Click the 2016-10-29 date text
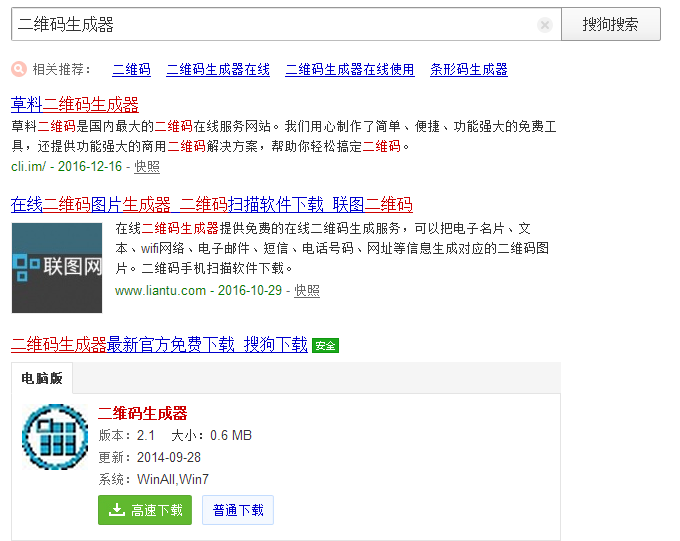This screenshot has width=680, height=541. point(250,290)
